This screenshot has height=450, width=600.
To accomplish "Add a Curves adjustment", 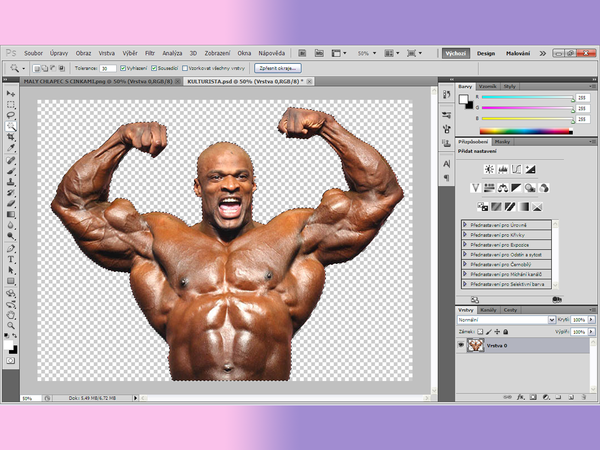I will (x=516, y=169).
